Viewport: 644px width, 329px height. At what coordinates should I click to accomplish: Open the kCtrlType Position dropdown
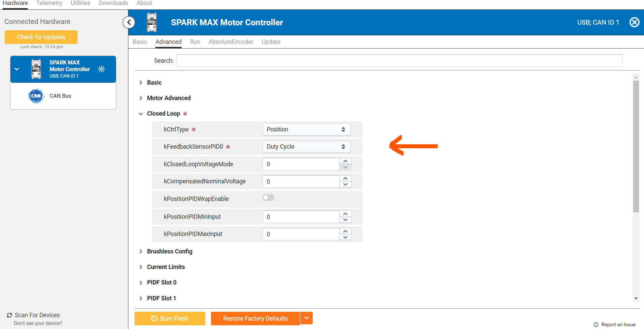pos(306,129)
